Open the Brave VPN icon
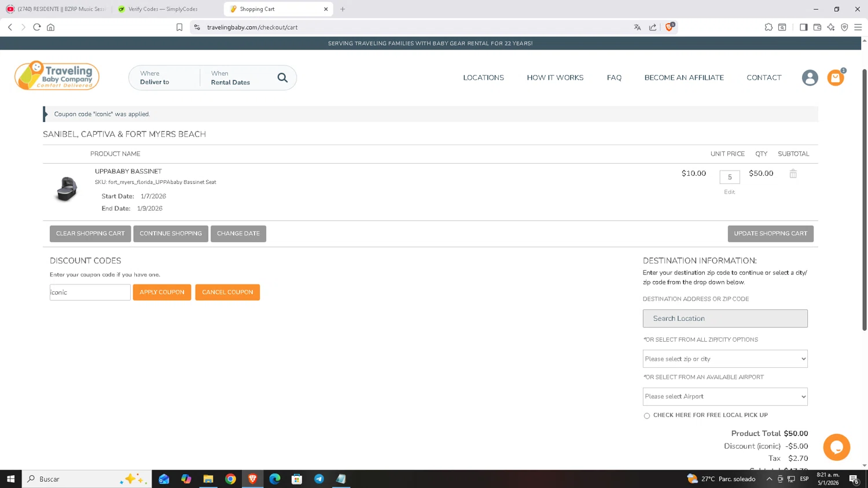Image resolution: width=868 pixels, height=488 pixels. (x=844, y=27)
